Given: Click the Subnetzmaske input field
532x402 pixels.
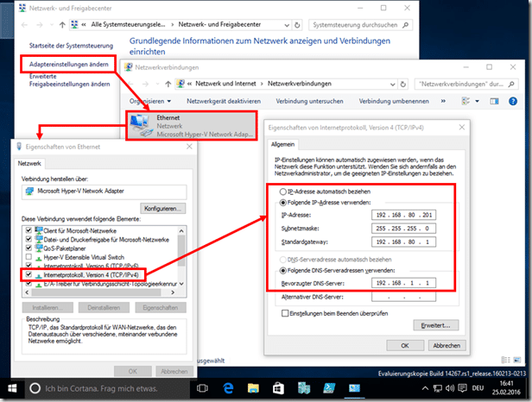Looking at the screenshot, I should (x=404, y=229).
